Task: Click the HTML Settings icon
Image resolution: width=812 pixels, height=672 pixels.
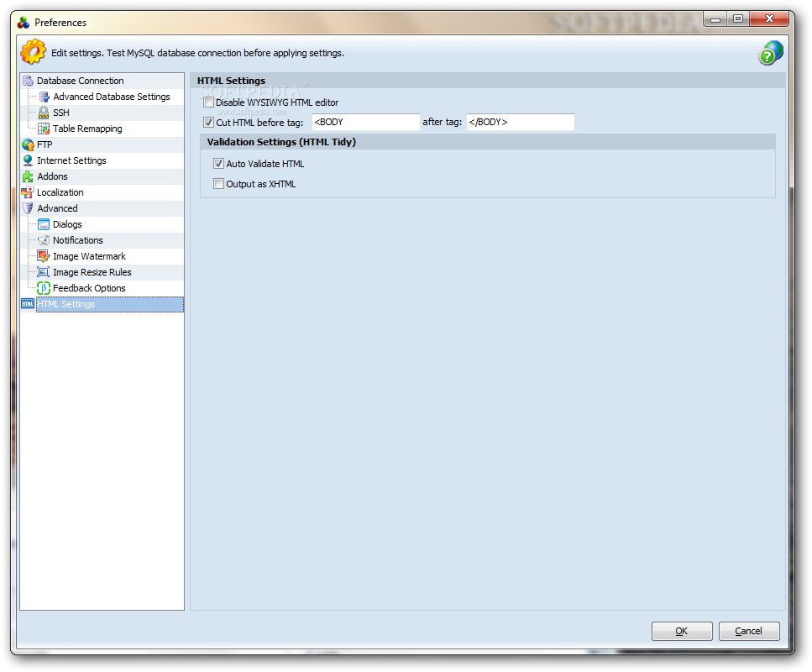Action: point(28,304)
